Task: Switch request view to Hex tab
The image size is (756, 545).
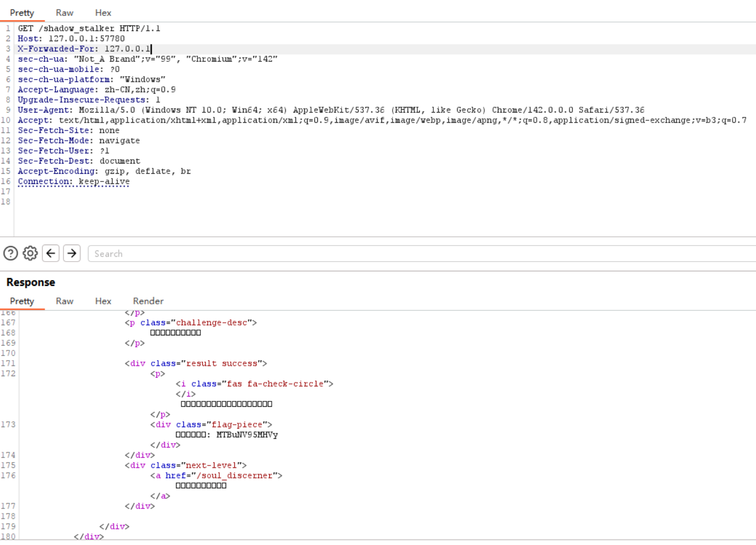Action: [x=103, y=13]
